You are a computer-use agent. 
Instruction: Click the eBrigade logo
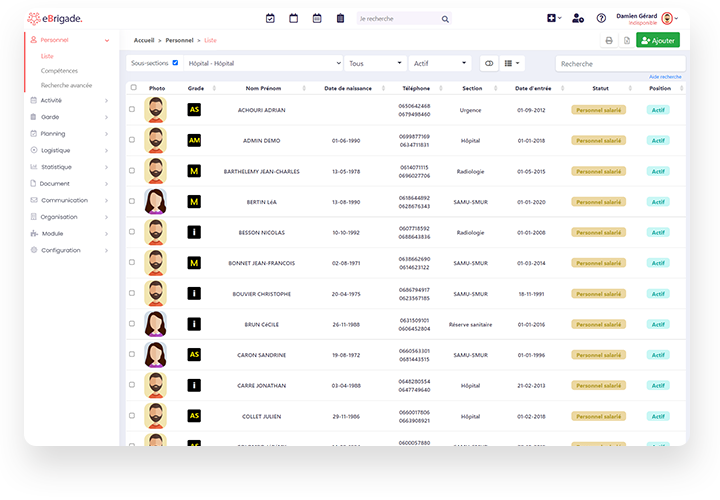tap(55, 19)
